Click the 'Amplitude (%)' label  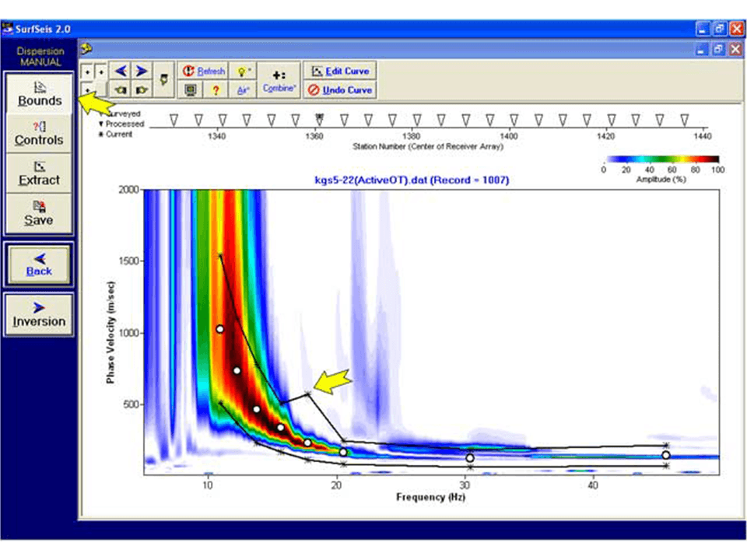tap(661, 179)
